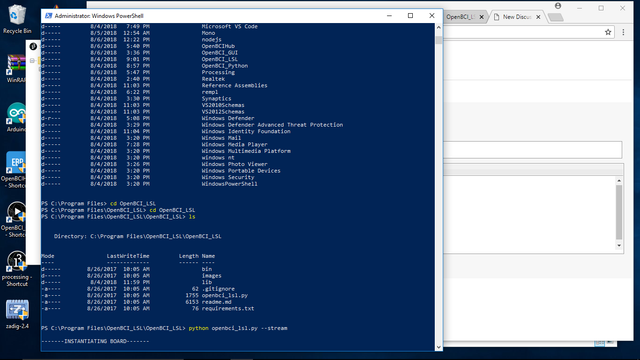640x360 pixels.
Task: Focus the discussion title input field in Chrome
Action: (x=533, y=149)
